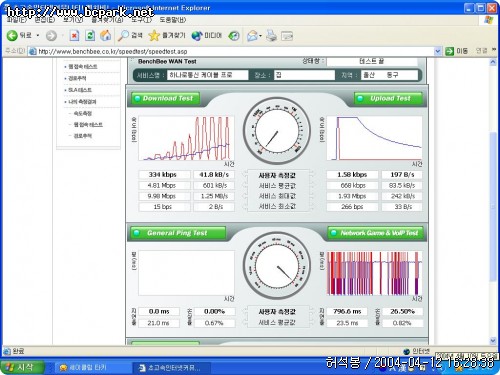Click the upload speed graph
This screenshot has height=375, width=500.
375,138
